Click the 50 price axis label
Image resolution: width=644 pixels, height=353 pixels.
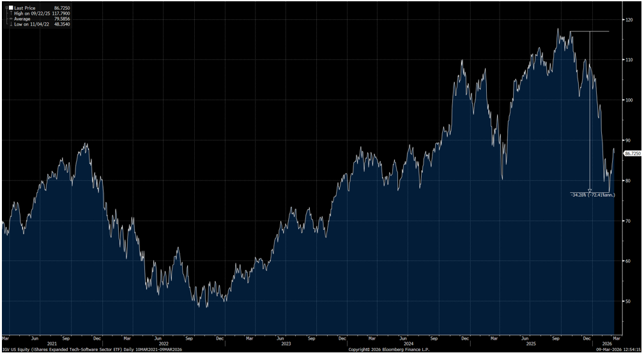pos(629,301)
